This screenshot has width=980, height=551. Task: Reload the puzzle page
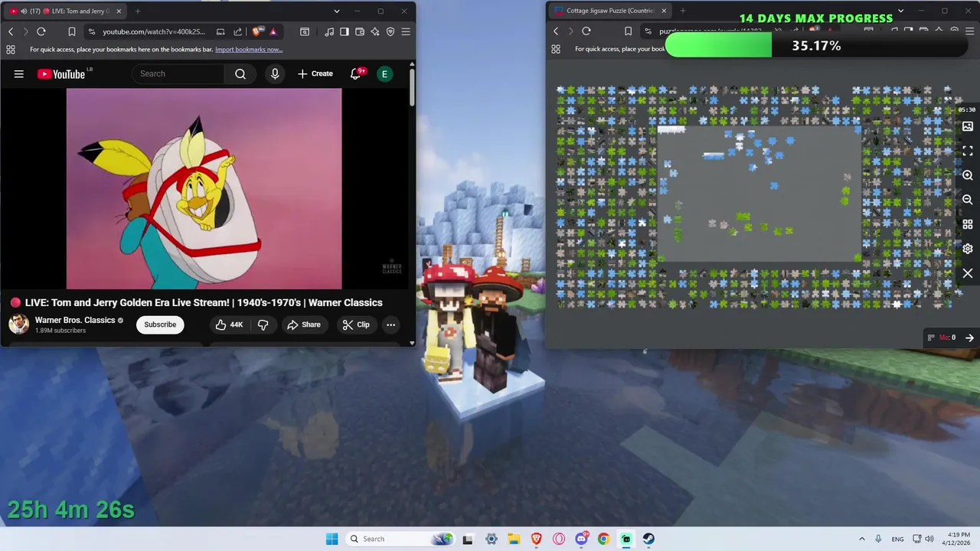tap(586, 31)
